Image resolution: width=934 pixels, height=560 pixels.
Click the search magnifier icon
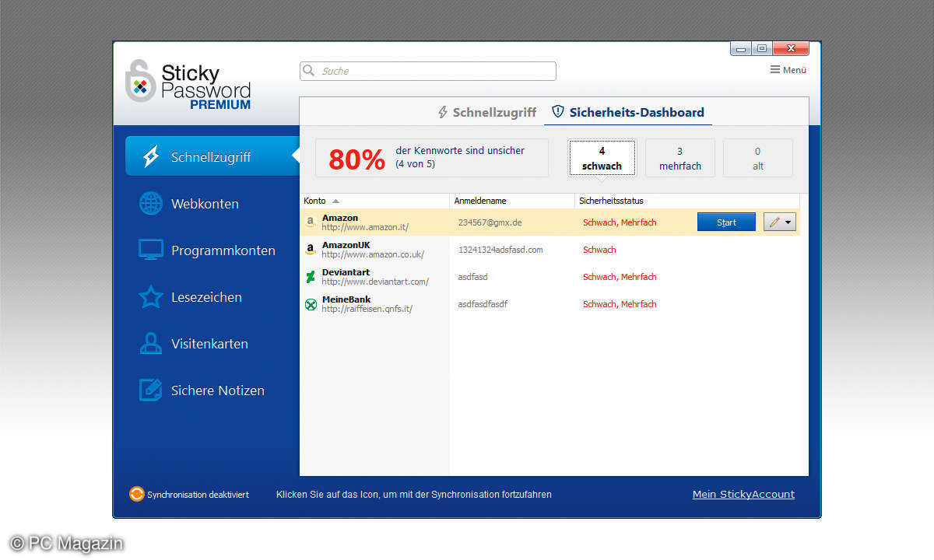click(309, 71)
